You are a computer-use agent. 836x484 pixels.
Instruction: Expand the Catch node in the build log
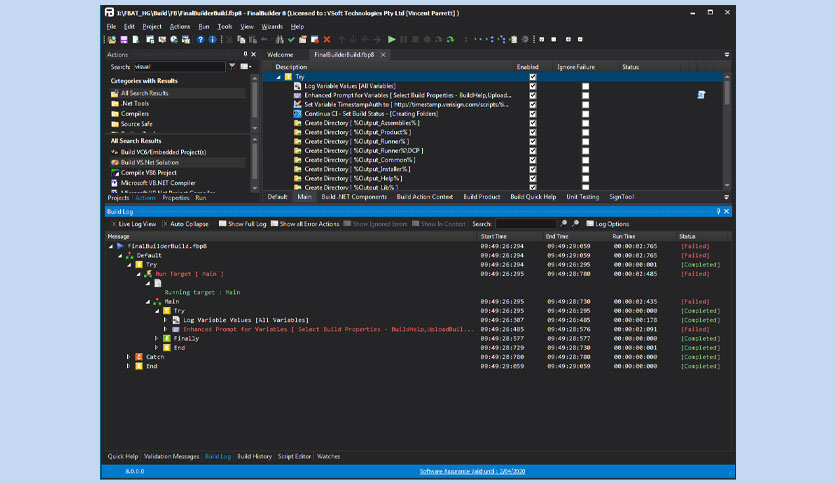click(x=128, y=357)
